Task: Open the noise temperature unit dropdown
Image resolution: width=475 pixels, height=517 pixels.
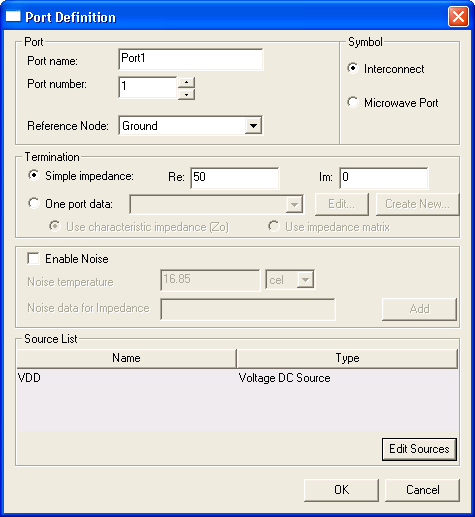Action: 305,279
